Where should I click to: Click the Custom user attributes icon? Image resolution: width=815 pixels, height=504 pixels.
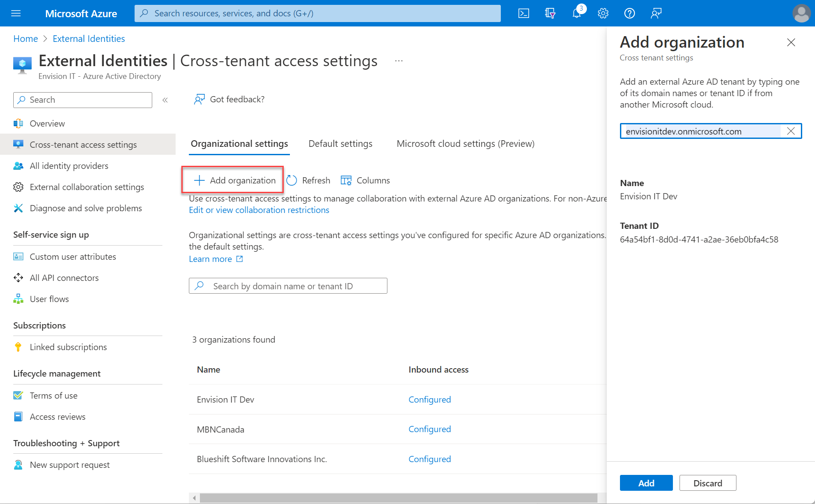pos(18,257)
